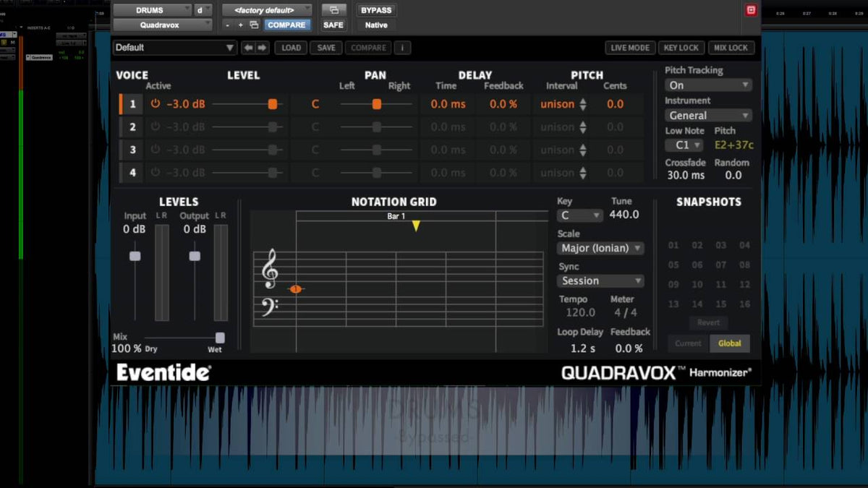Screen dimensions: 868x488
Task: Toggle KEY LOCK
Action: [x=681, y=48]
